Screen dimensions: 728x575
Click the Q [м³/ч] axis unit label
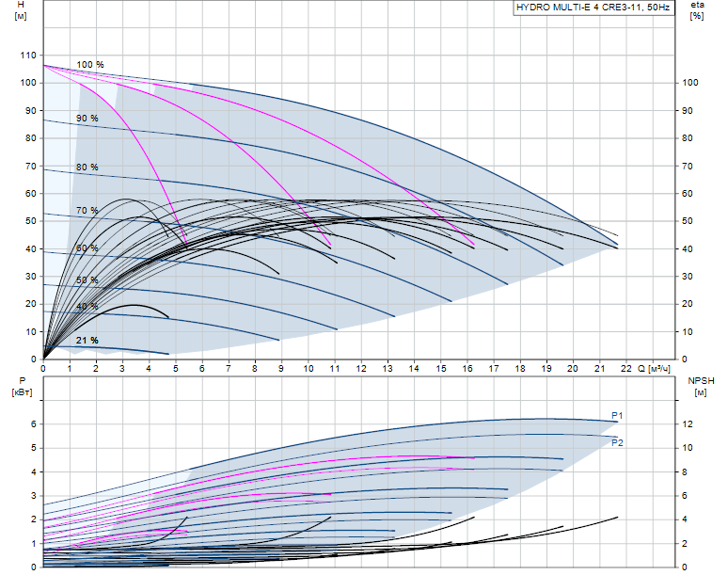655,369
